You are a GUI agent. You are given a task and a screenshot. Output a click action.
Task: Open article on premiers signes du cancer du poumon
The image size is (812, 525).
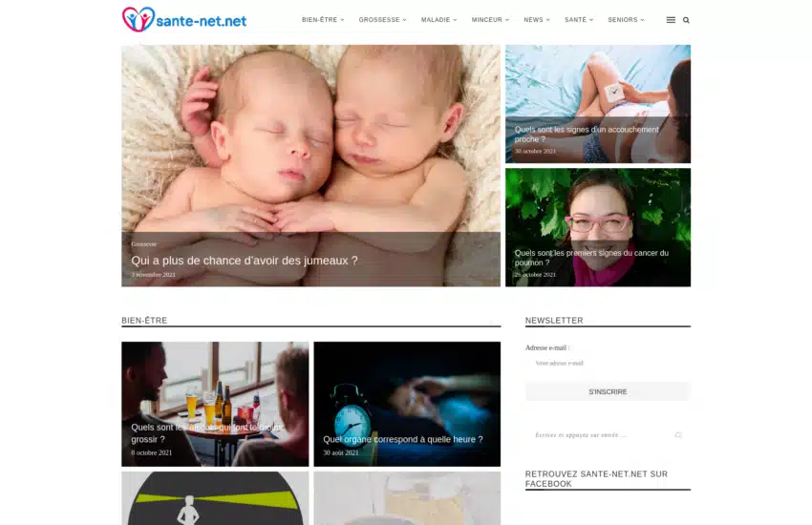(x=591, y=258)
